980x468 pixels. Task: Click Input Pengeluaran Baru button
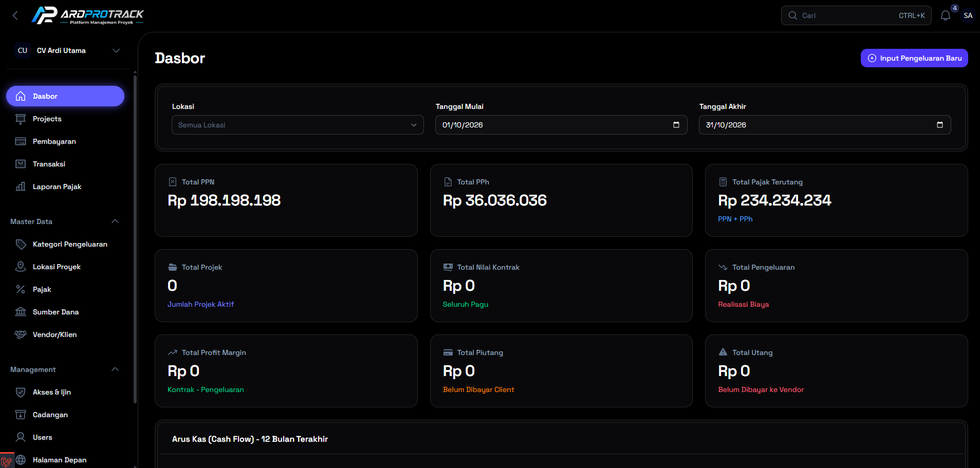[x=914, y=58]
